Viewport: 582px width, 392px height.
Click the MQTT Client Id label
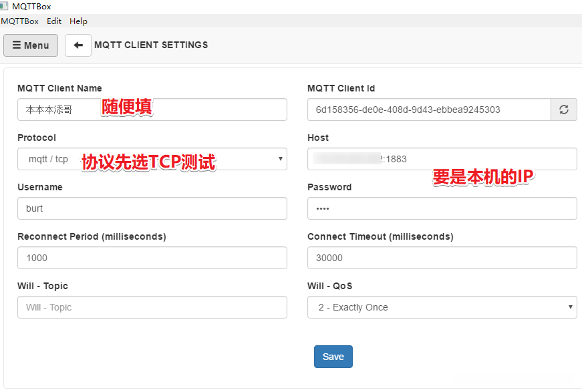[341, 88]
